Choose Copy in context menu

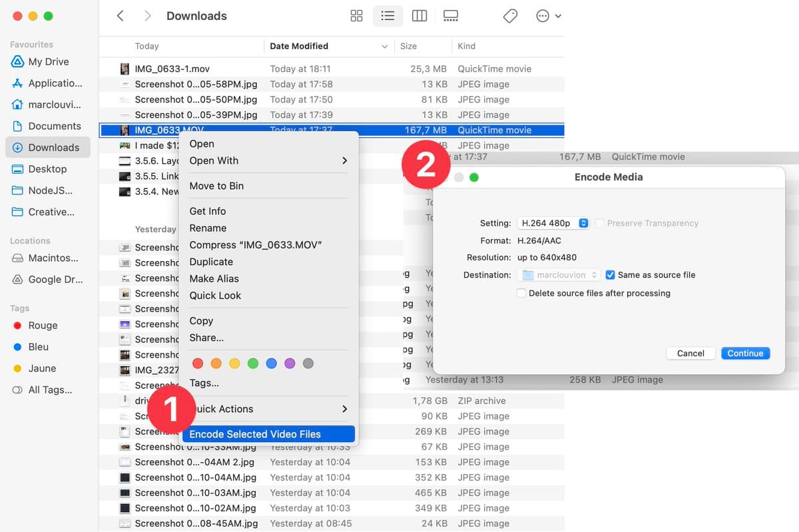coord(268,321)
